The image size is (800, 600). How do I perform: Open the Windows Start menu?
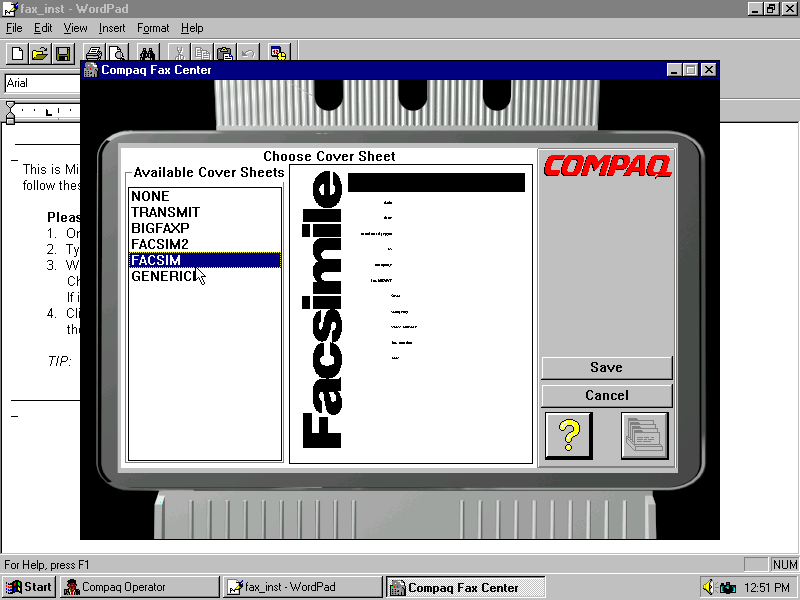29,587
